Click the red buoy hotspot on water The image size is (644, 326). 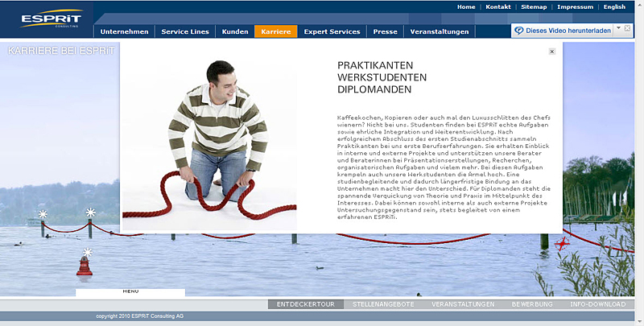click(x=85, y=262)
